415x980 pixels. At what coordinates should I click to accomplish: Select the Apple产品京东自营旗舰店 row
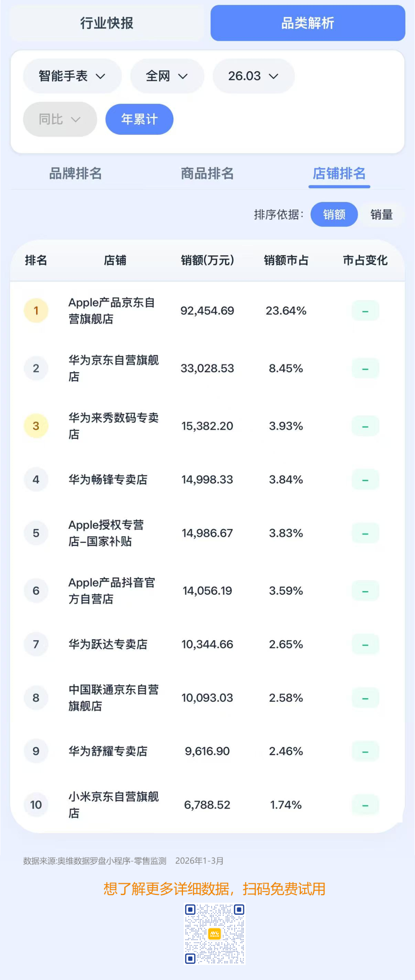coord(207,311)
